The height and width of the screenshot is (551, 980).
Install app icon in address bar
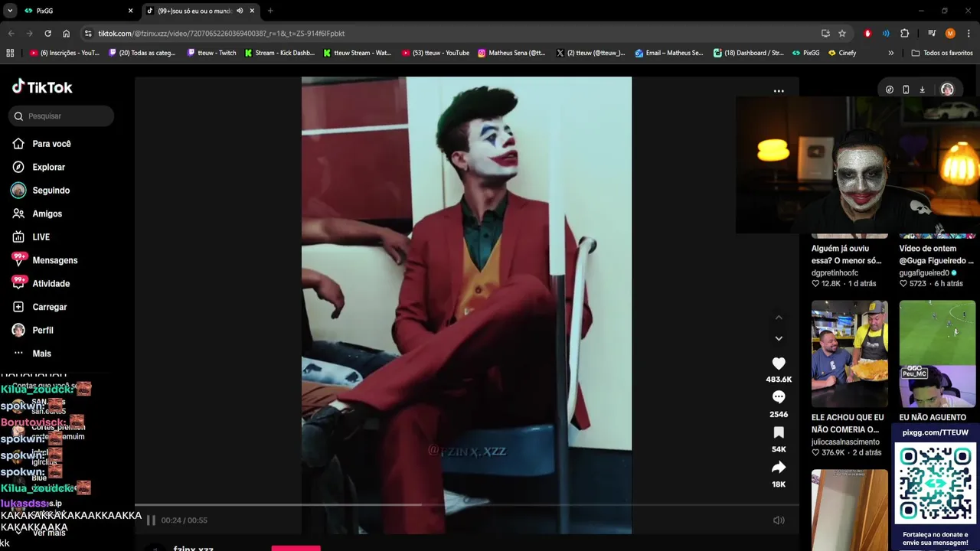click(x=825, y=34)
